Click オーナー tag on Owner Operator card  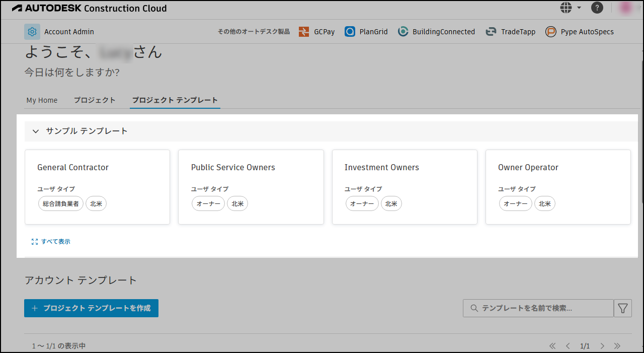(x=516, y=204)
